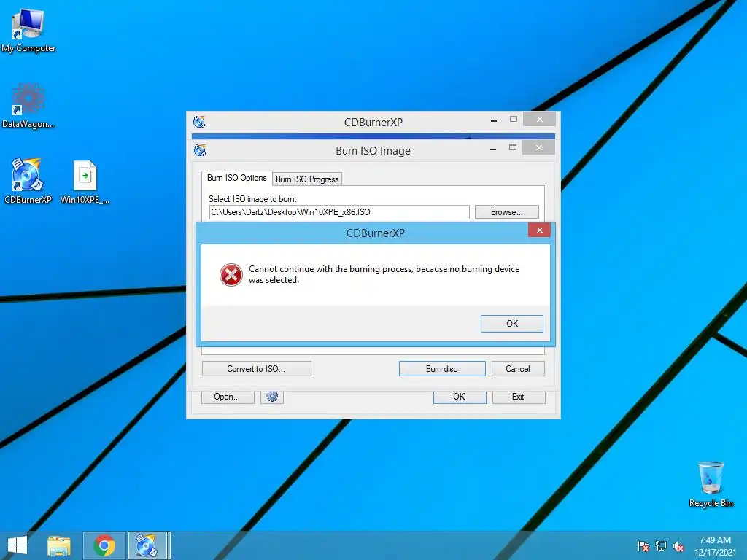Maximize the Burn ISO Image window
747x560 pixels.
[513, 147]
